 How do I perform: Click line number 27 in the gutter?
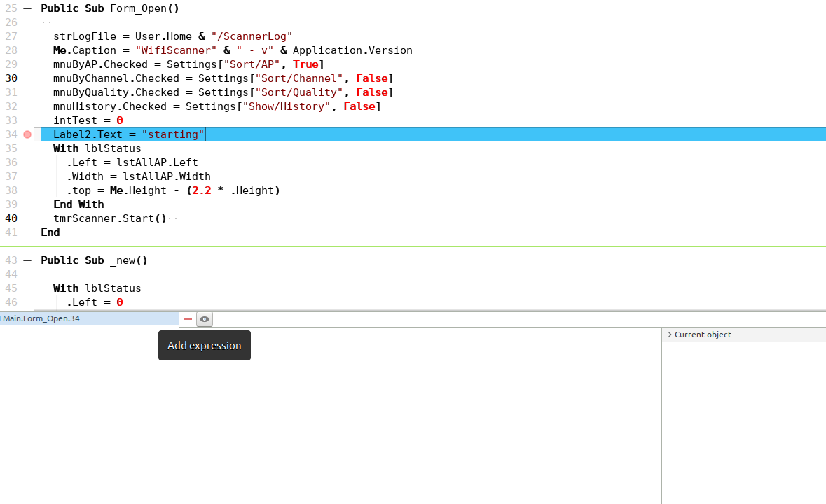(x=11, y=36)
